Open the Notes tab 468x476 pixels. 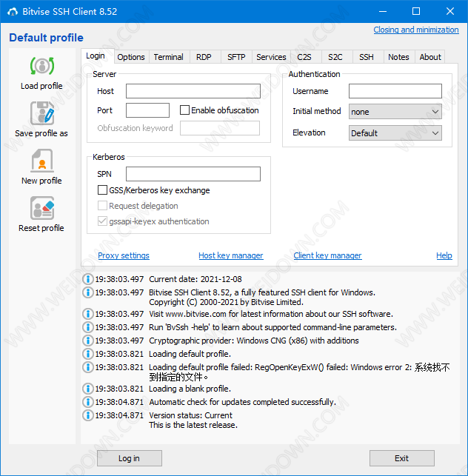pyautogui.click(x=398, y=57)
